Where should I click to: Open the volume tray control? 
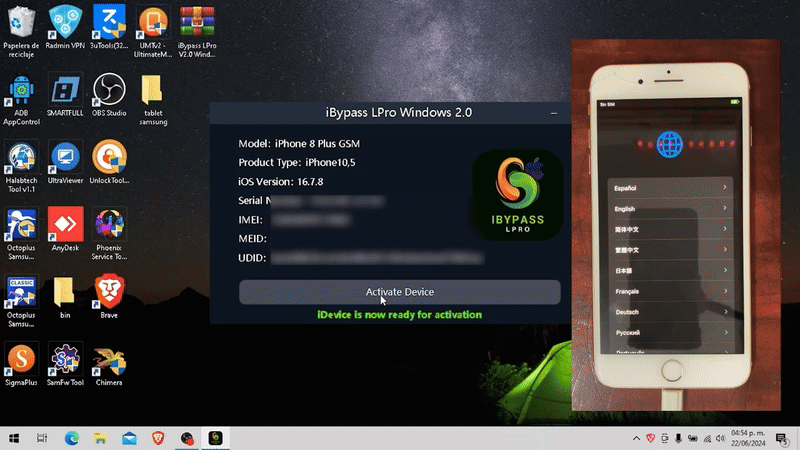click(x=720, y=438)
